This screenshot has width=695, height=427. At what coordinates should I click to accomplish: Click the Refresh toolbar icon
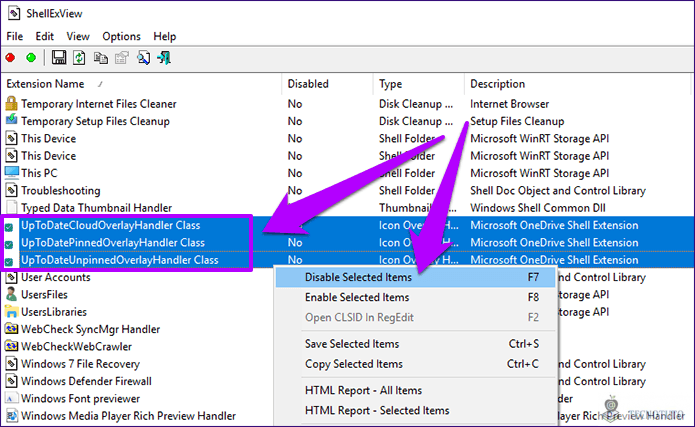(79, 58)
